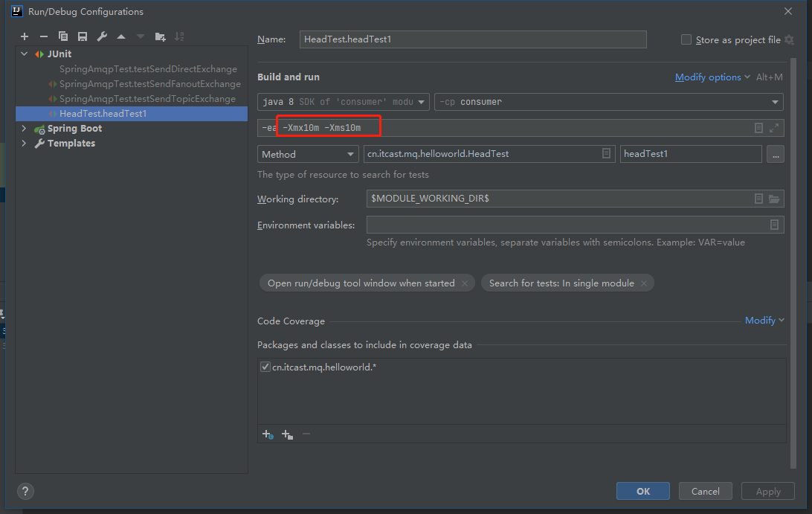
Task: Move configuration down with the arrow
Action: coord(141,36)
